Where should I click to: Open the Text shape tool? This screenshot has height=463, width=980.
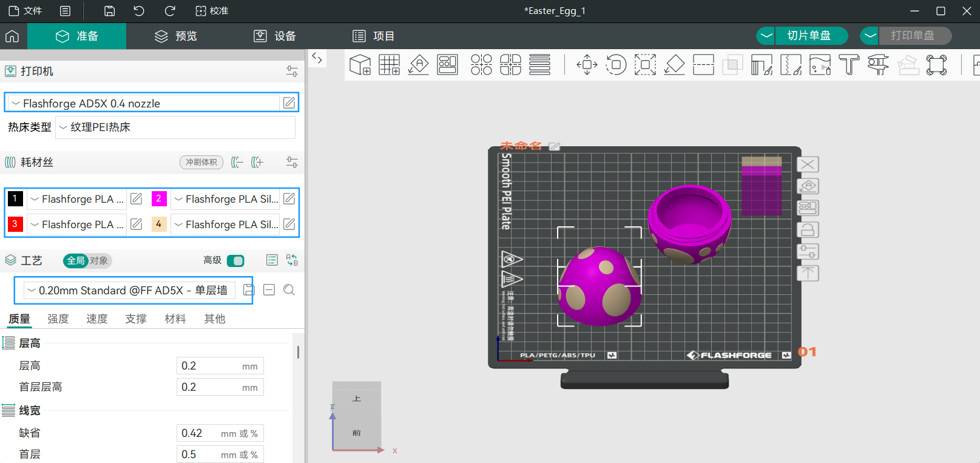click(x=849, y=64)
